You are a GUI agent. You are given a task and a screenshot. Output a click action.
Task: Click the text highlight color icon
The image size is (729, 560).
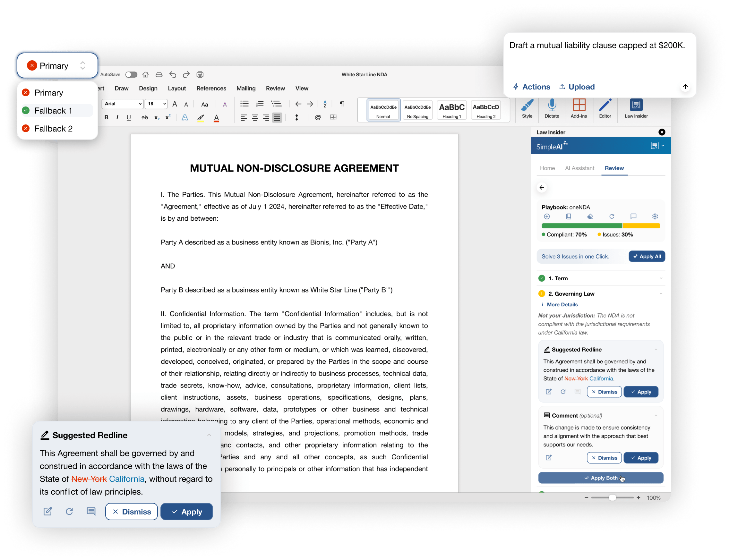pos(201,118)
